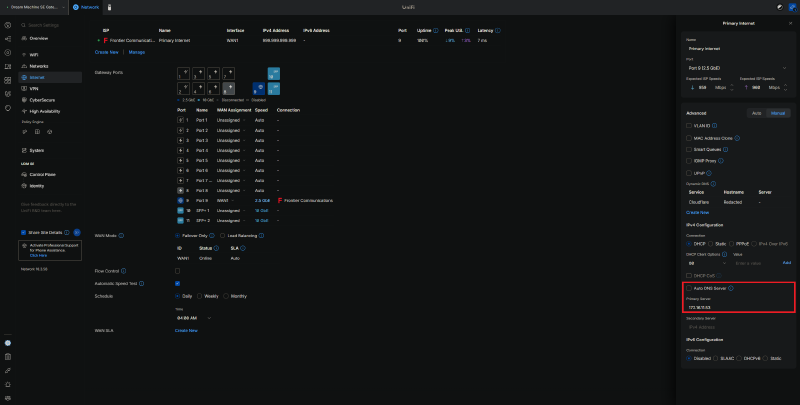Viewport: 800px width, 405px height.
Task: Close the Primary Internet side panel
Action: [x=790, y=23]
